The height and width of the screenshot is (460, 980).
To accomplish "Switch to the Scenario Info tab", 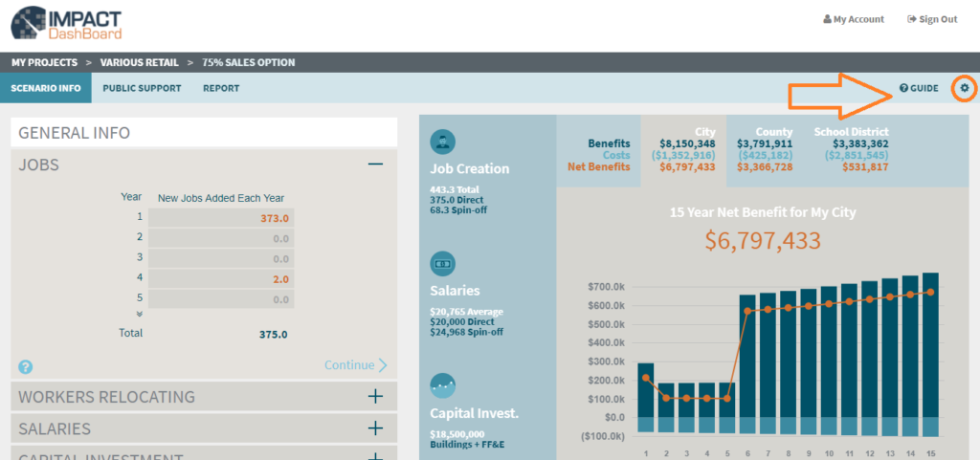I will point(46,88).
